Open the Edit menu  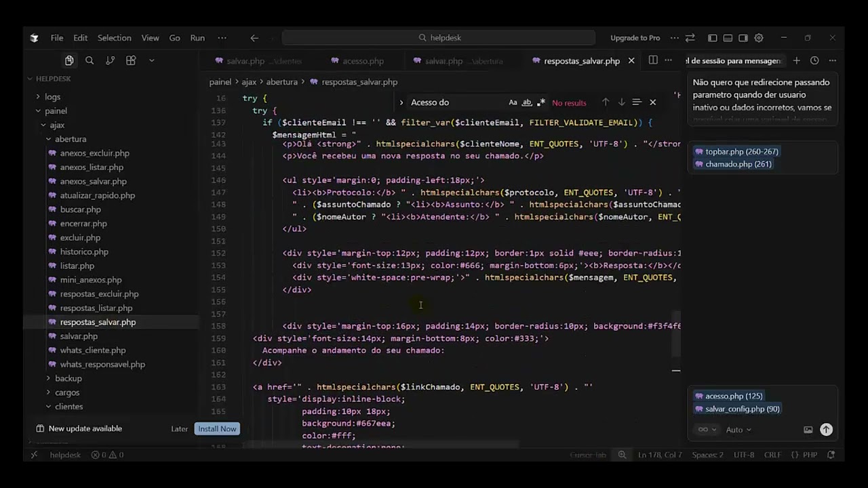tap(81, 38)
